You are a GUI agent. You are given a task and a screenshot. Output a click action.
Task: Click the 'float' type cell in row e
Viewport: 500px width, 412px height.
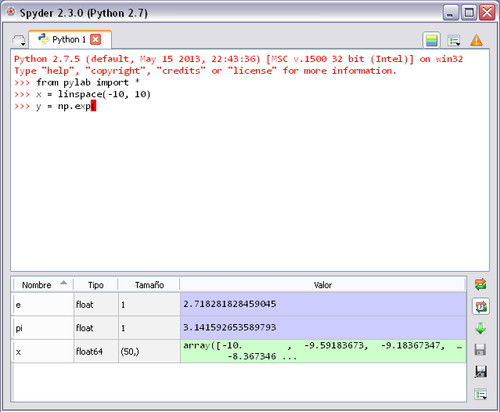point(96,305)
